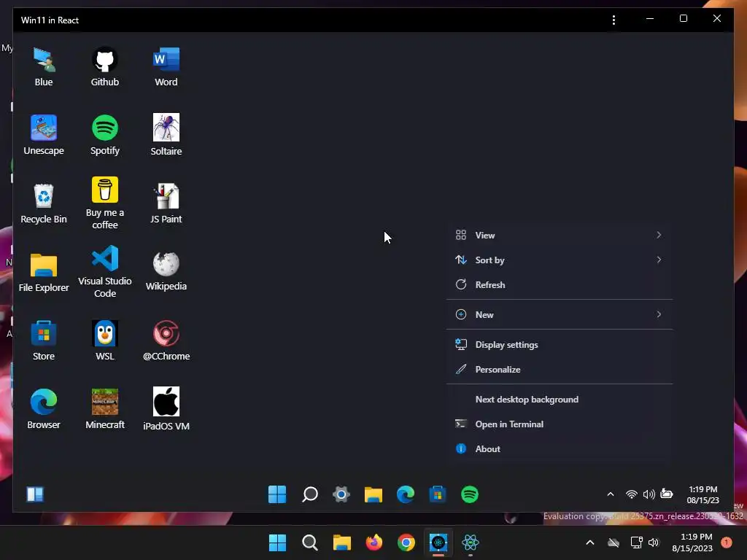
Task: Open the Wikipedia desktop icon
Action: [166, 271]
